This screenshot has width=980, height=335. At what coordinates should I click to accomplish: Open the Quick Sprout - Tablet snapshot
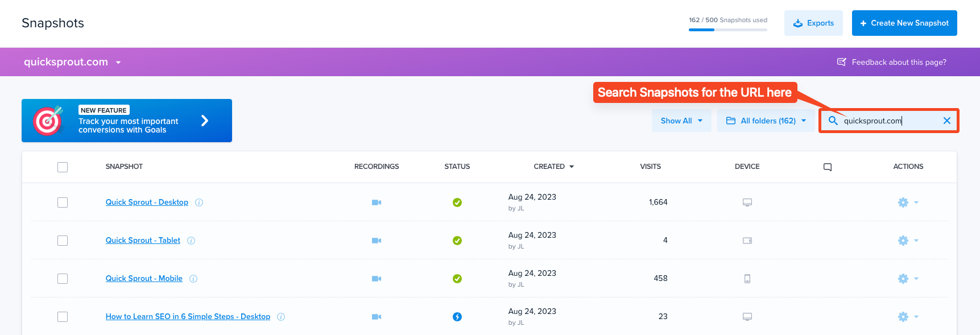[143, 241]
